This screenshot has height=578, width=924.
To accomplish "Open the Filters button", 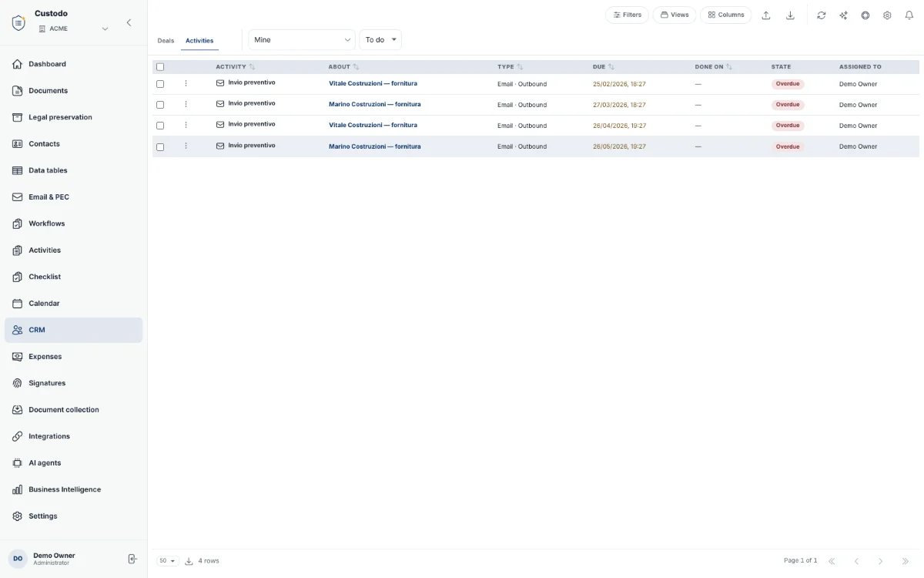I will 628,15.
